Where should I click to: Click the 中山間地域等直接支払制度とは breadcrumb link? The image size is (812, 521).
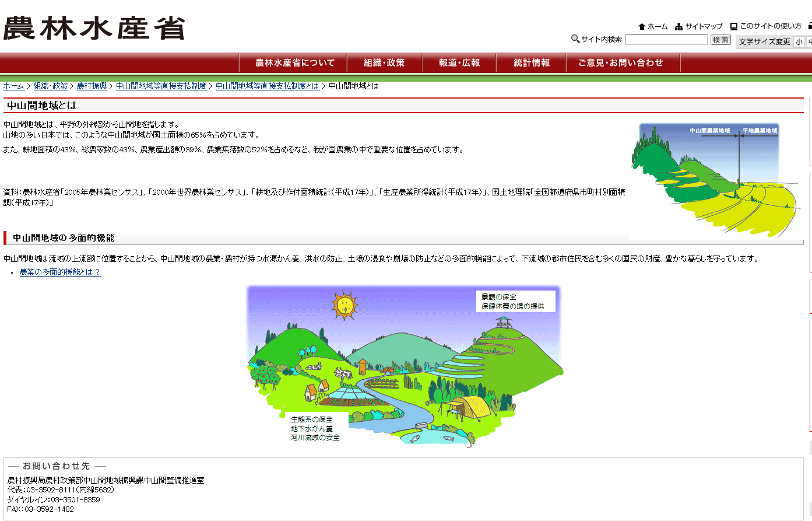[267, 86]
